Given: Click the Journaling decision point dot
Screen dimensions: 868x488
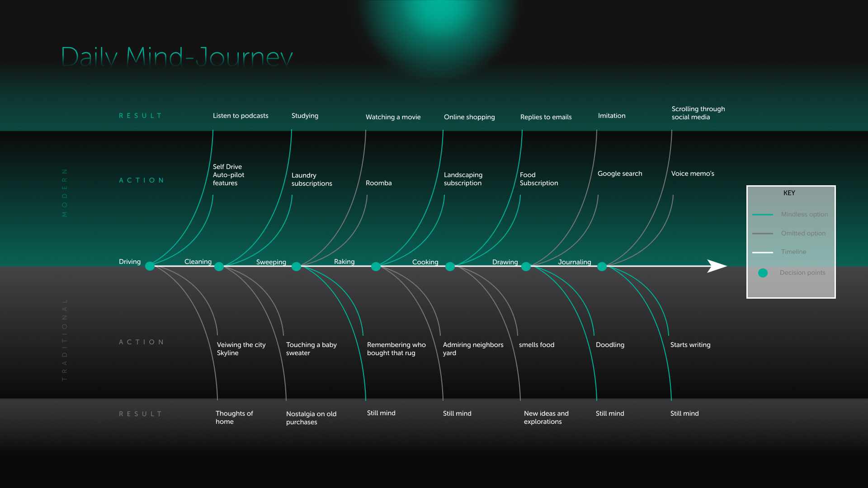Looking at the screenshot, I should point(602,267).
